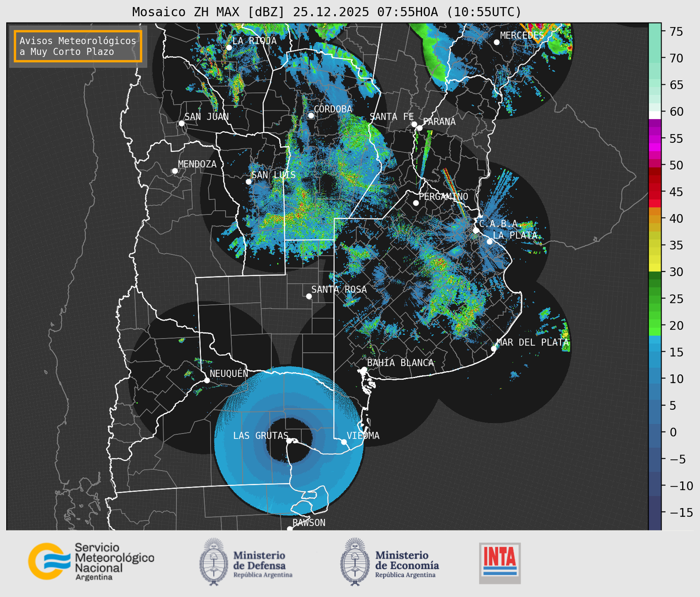The image size is (700, 597).
Task: Select the CÓRDOBA city label
Action: click(333, 109)
